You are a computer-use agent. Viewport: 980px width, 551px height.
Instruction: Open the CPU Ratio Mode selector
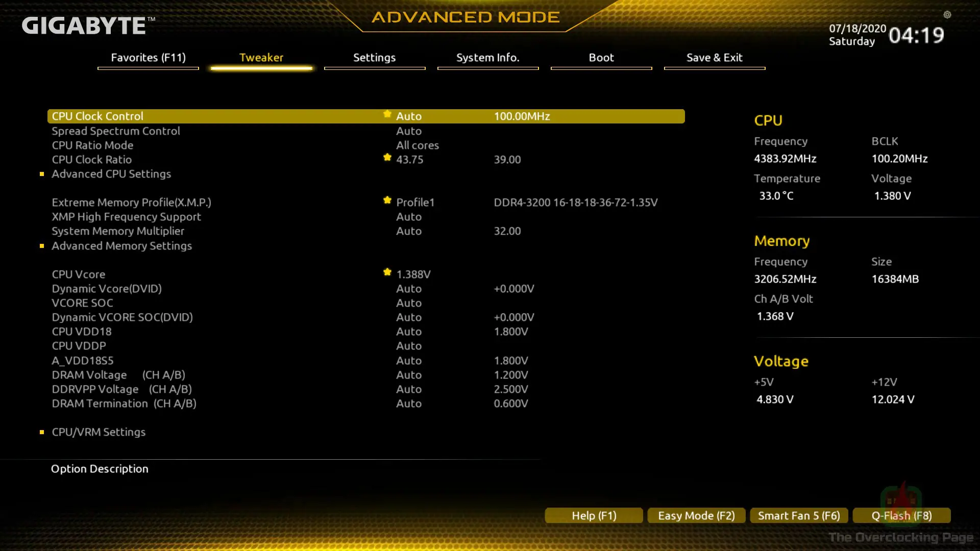coord(418,145)
